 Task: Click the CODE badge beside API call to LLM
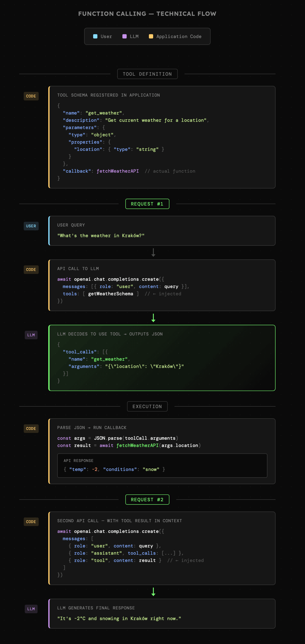pos(31,269)
